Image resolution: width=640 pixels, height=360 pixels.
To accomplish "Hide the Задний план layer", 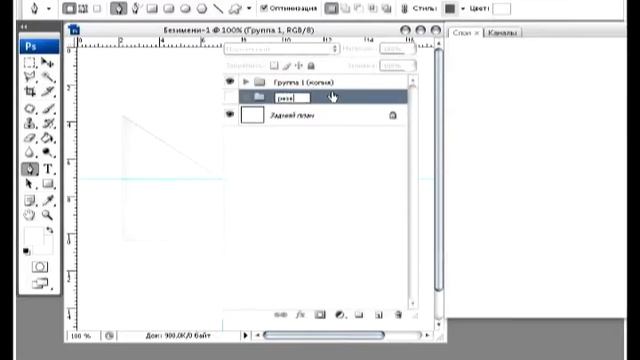I will [230, 115].
